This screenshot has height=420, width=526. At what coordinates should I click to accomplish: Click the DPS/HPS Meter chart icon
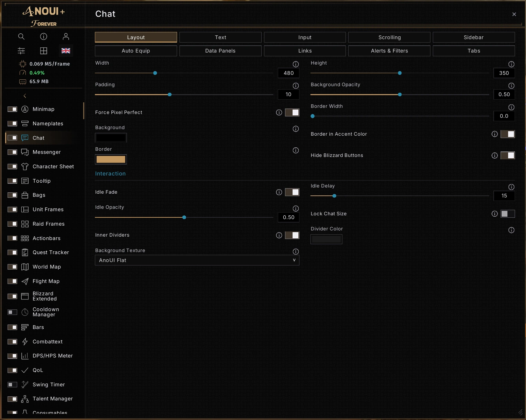click(25, 356)
